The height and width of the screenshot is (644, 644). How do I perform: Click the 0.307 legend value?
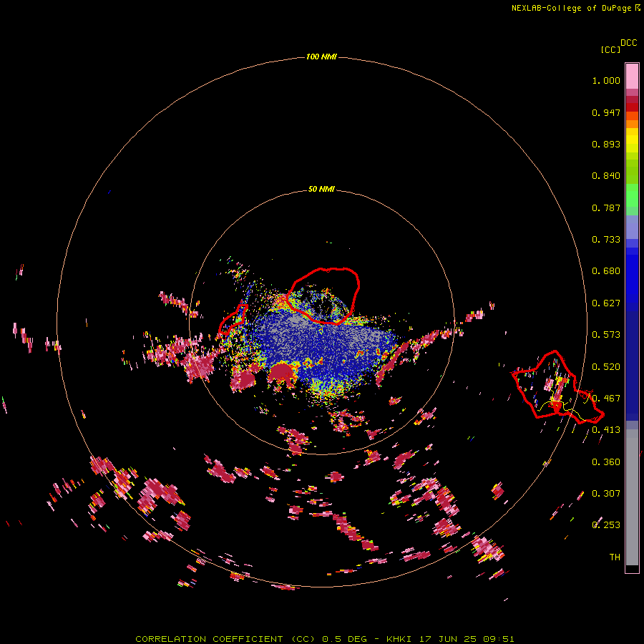click(x=606, y=494)
